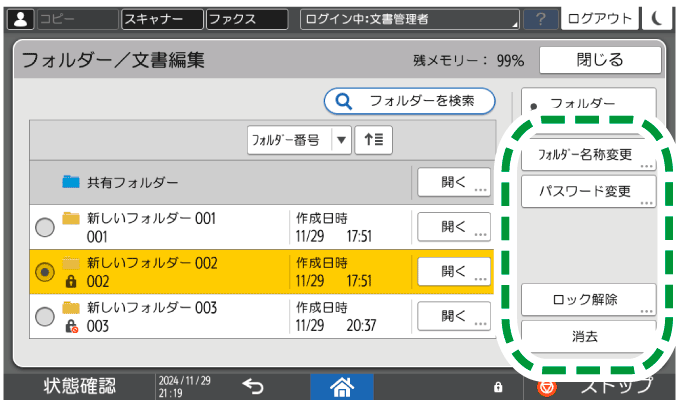Click フォルダー名称変更 to rename the folder
The image size is (683, 404).
[589, 154]
